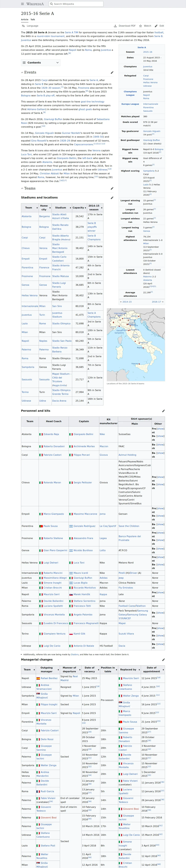
Task: Edit the Teams section via pencil icon
Action: click(112, 188)
